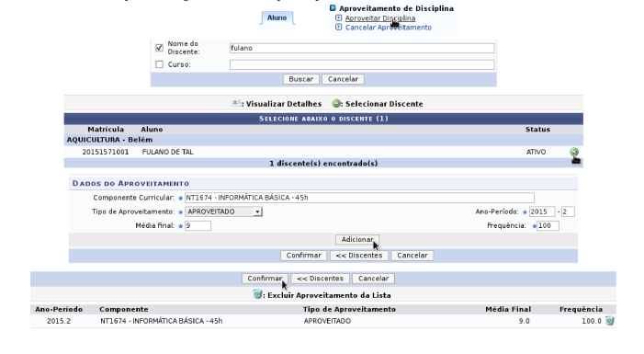Click the Visualizar Detalhes legend icon
The width and height of the screenshot is (644, 354).
click(x=236, y=103)
